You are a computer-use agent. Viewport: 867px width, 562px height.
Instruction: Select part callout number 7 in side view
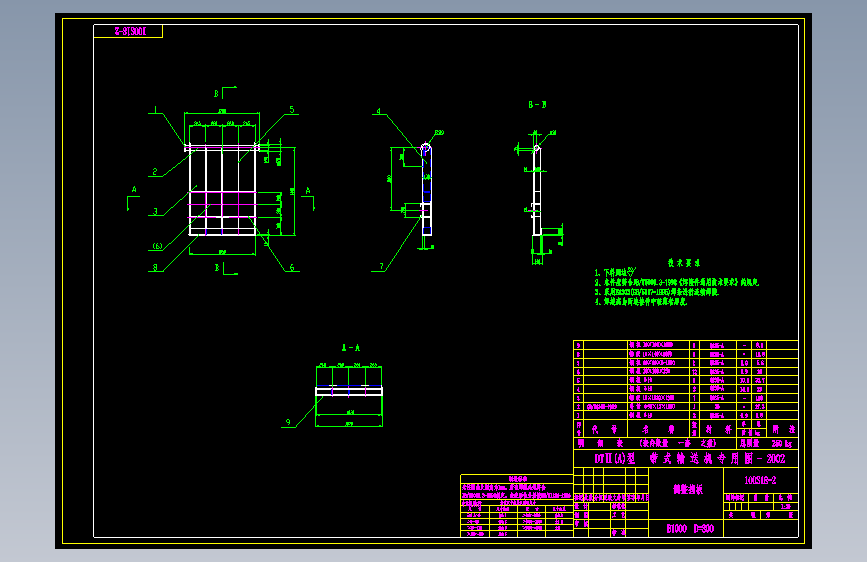coord(381,267)
